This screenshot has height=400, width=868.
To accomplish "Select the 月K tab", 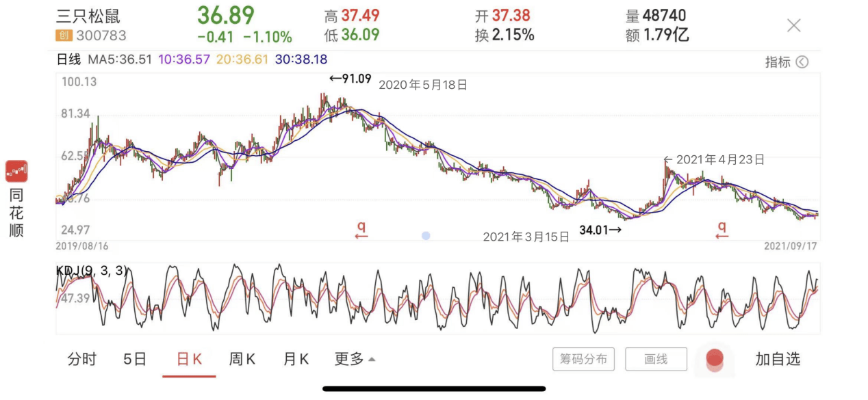I will 296,359.
